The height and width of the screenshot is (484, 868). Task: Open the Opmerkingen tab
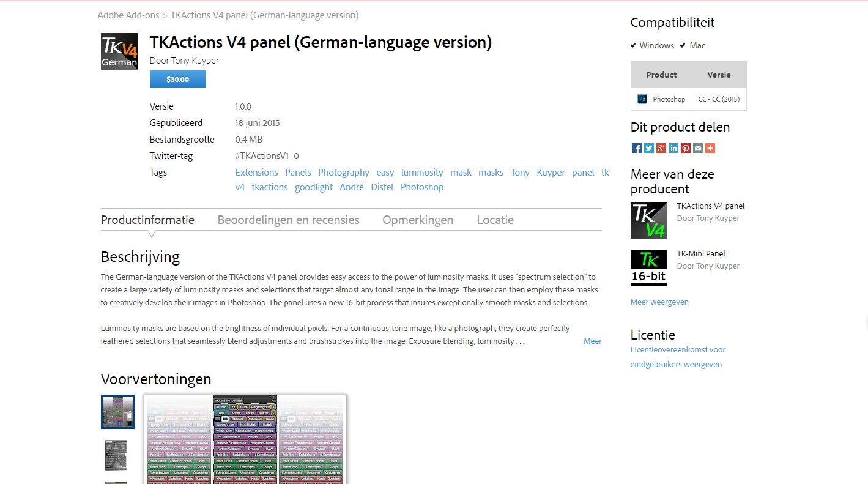pyautogui.click(x=418, y=220)
